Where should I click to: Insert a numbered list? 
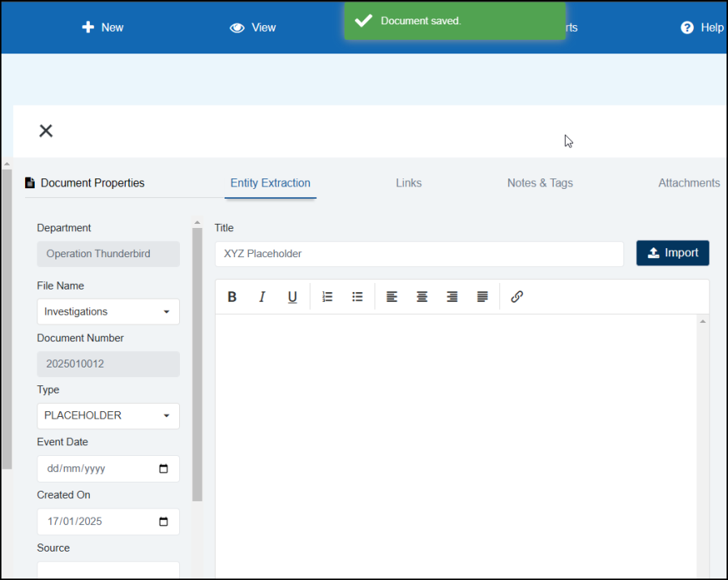point(328,297)
